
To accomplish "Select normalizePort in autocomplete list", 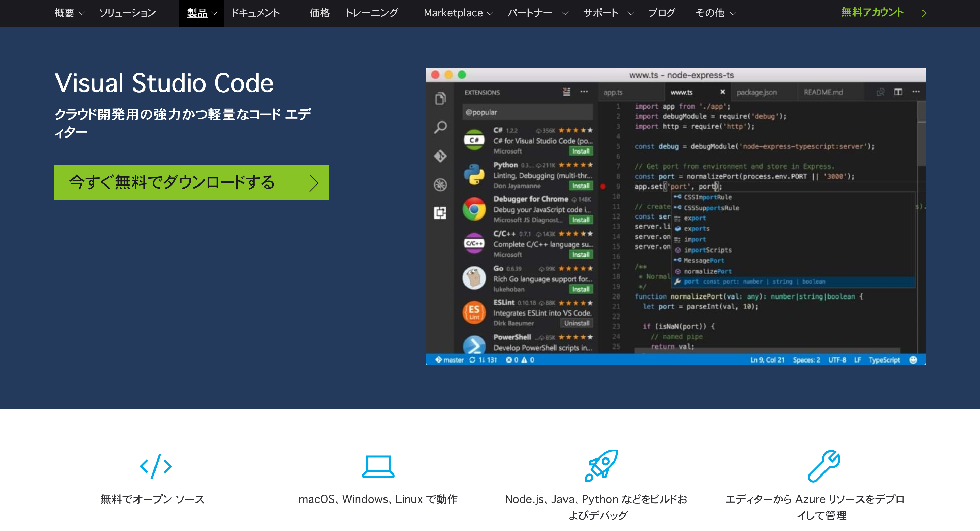I will pos(793,271).
